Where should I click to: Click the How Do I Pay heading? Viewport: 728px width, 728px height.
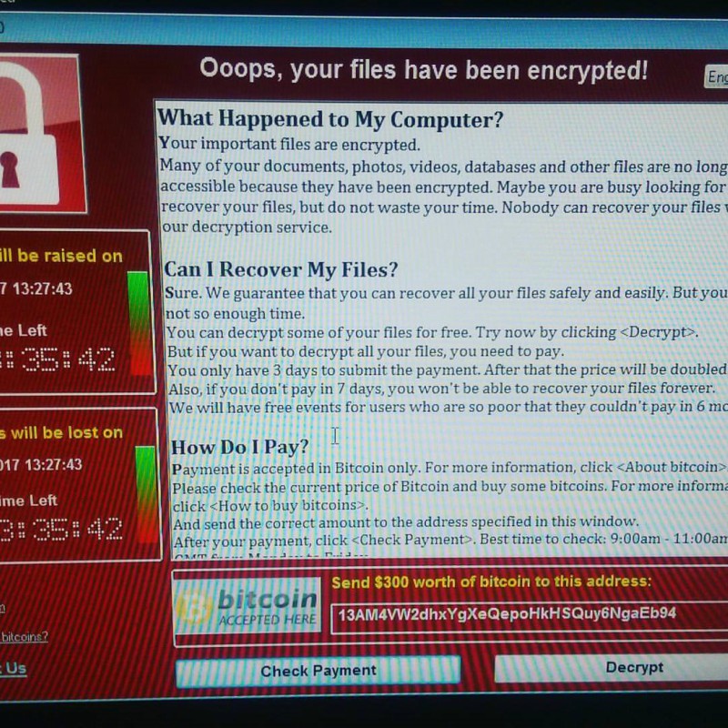pyautogui.click(x=239, y=447)
